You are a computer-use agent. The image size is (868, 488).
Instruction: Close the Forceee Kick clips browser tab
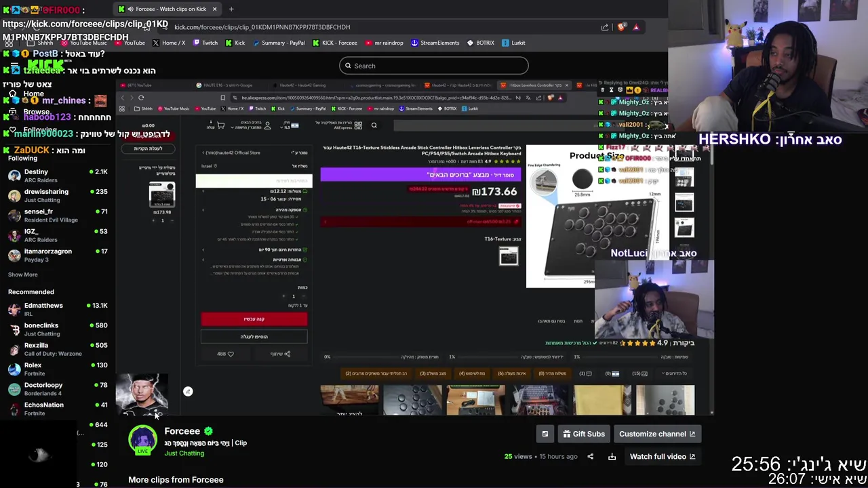[214, 9]
